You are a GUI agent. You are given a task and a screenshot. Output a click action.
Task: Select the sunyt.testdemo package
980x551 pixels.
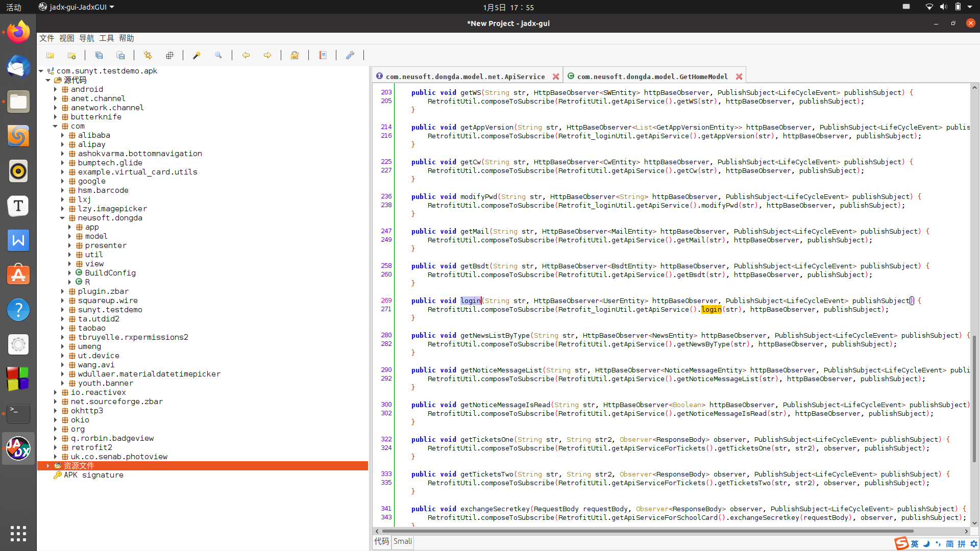coord(110,310)
